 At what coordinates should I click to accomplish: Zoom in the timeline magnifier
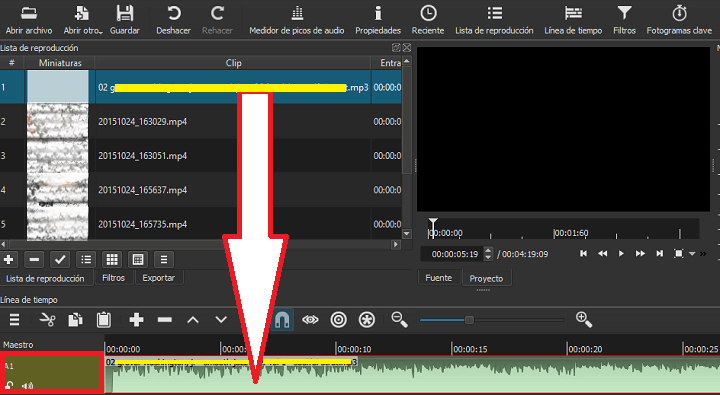[x=584, y=319]
